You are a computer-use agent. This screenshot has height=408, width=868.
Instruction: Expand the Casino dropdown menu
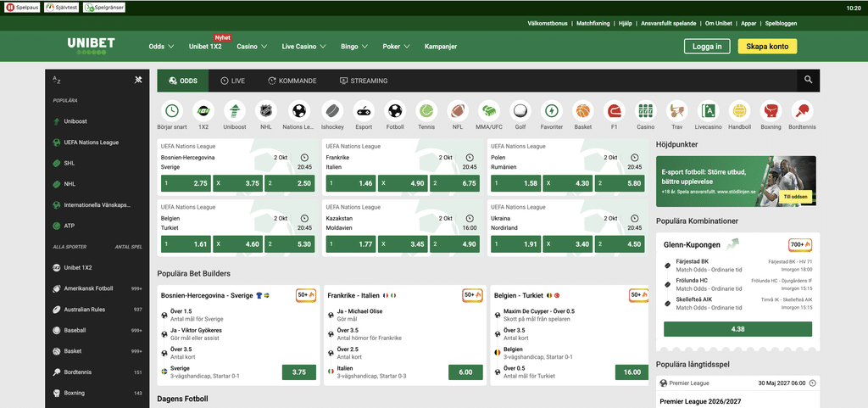252,47
